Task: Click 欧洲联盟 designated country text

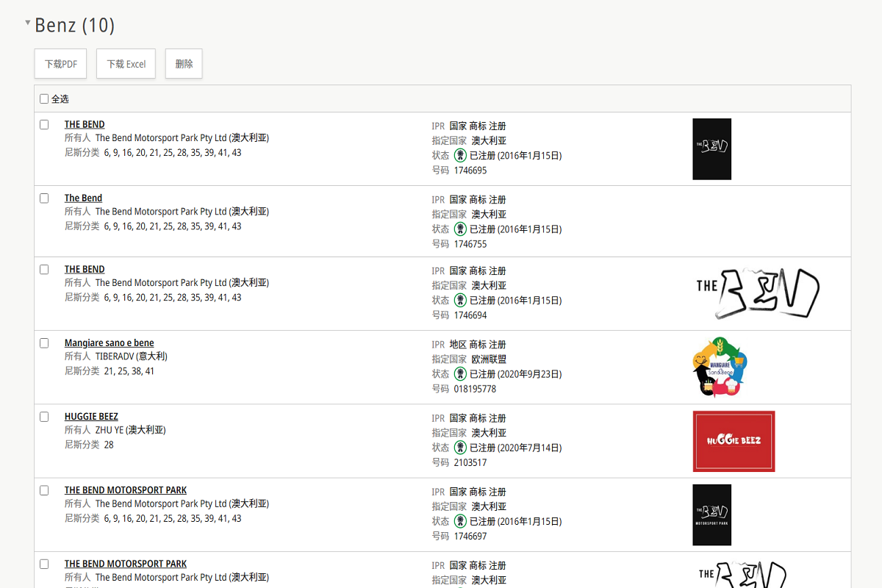Action: tap(489, 359)
